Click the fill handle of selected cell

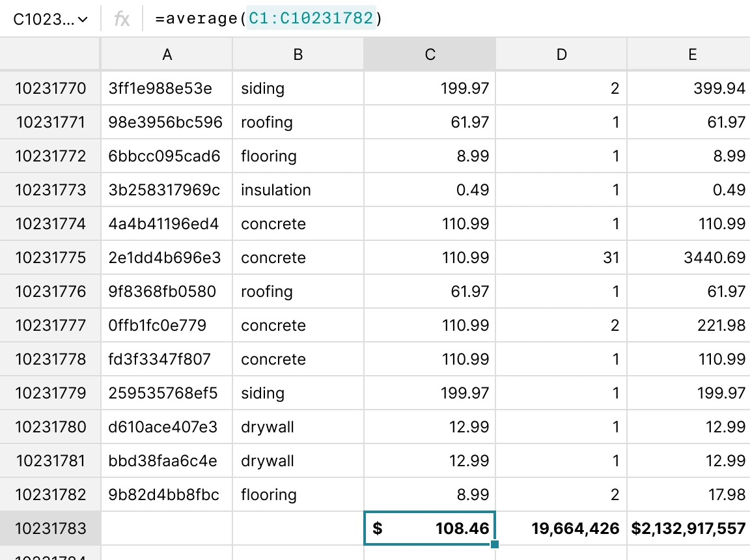click(x=495, y=544)
